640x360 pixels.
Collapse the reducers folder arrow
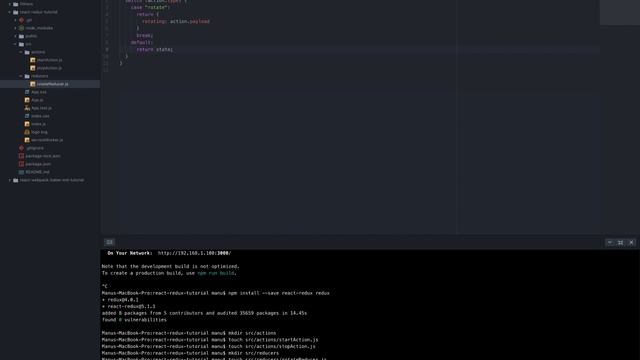coord(21,76)
